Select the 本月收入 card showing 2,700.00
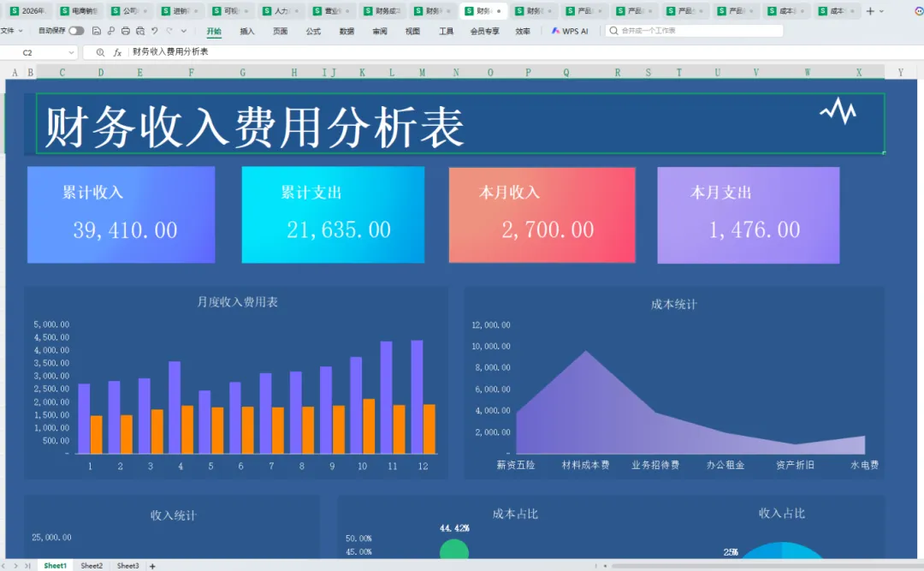924x571 pixels. 542,215
